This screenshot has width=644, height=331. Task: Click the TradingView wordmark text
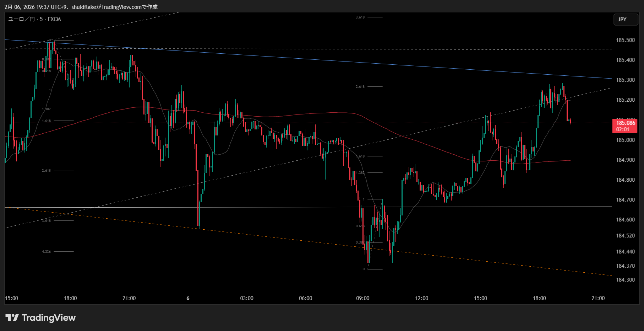pos(49,317)
